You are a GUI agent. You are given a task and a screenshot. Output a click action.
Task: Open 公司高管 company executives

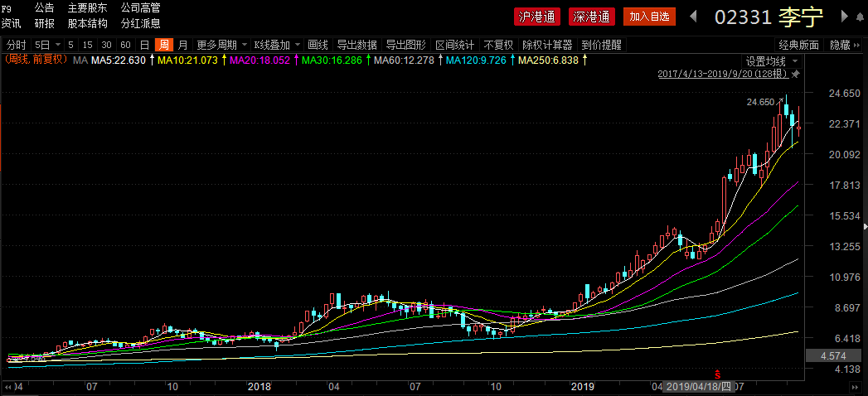coord(141,8)
